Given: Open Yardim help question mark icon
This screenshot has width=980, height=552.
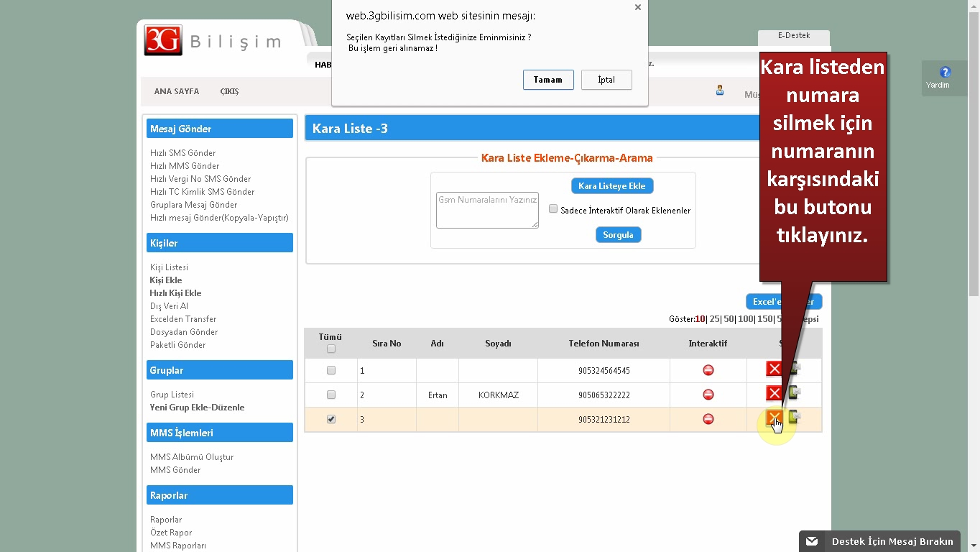Looking at the screenshot, I should pos(945,73).
